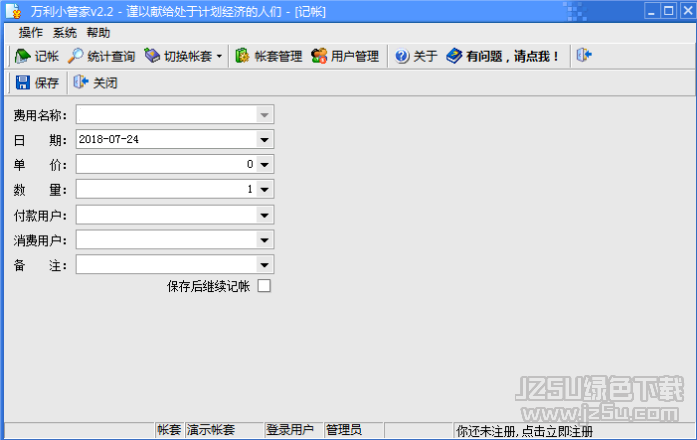Click the 帐套 status bar label
Screen dimensions: 697x440
169,430
